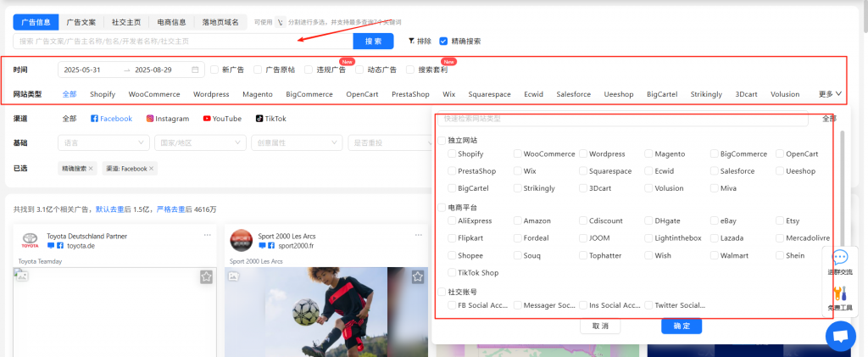Check the Amazon platform checkbox
This screenshot has width=868, height=357.
pyautogui.click(x=518, y=220)
